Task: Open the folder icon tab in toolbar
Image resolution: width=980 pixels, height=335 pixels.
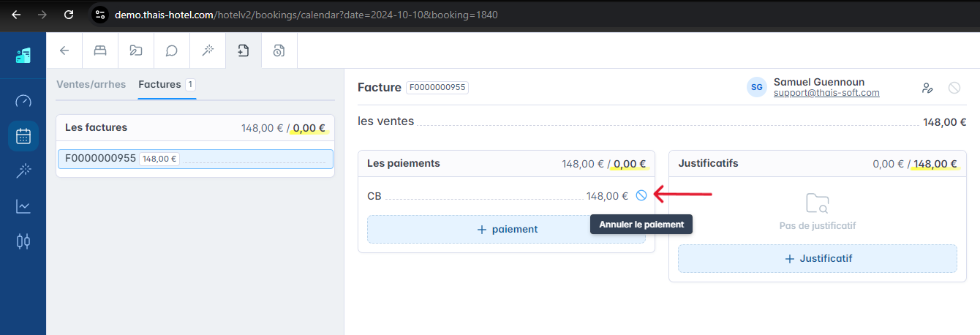Action: 136,50
